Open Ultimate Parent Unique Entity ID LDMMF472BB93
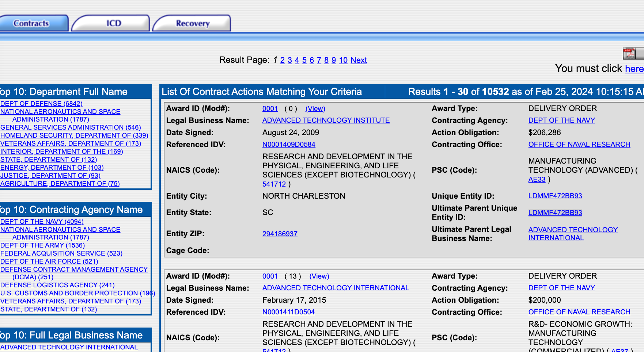Viewport: 644px width, 352px height. 555,213
